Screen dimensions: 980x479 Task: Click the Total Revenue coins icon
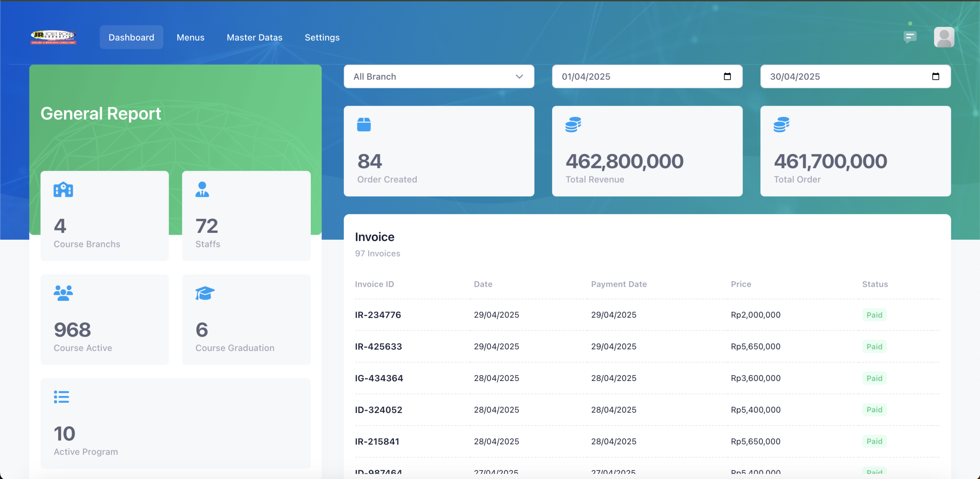[573, 124]
